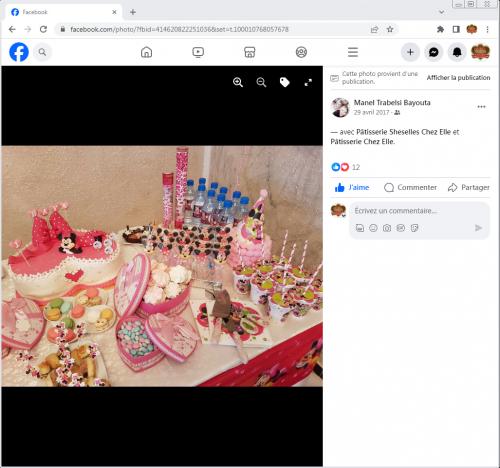The image size is (500, 468).
Task: Click Afficher la publication link
Action: tap(458, 78)
